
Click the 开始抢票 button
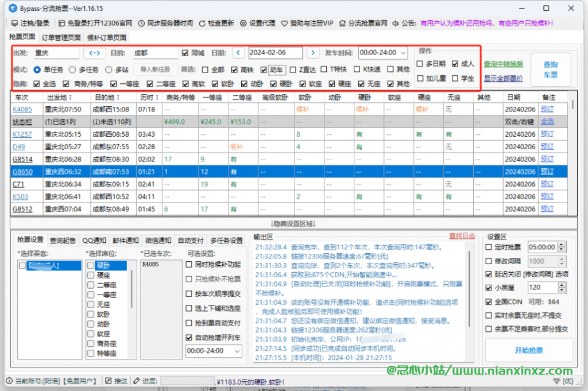tap(529, 350)
